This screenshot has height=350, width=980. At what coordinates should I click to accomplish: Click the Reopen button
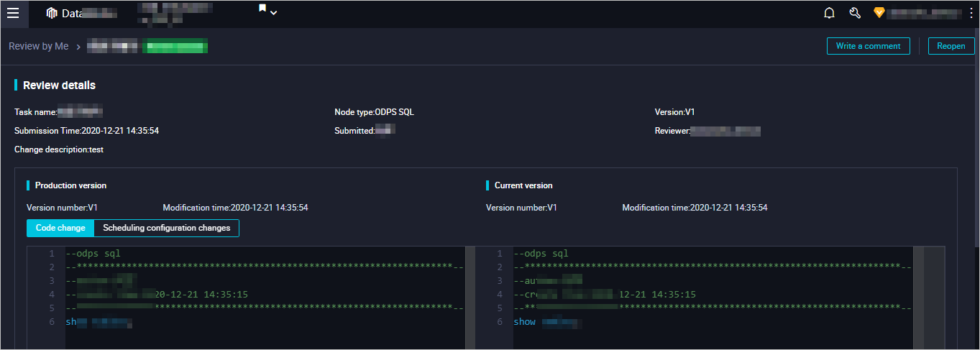[x=951, y=46]
